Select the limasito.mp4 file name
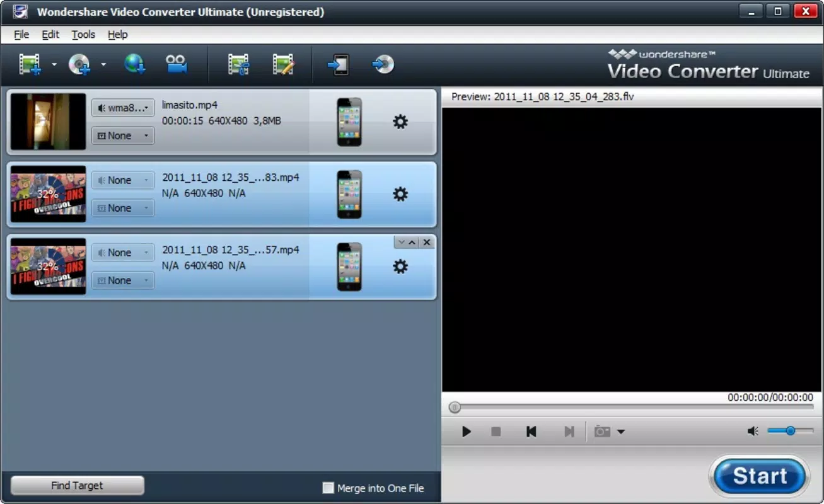Screen dimensions: 824x504 190,105
